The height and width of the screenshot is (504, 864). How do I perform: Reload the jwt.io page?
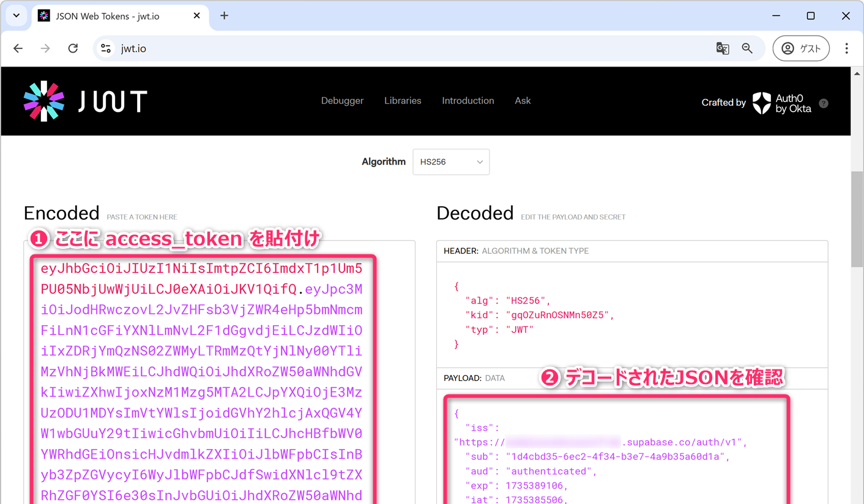(73, 48)
